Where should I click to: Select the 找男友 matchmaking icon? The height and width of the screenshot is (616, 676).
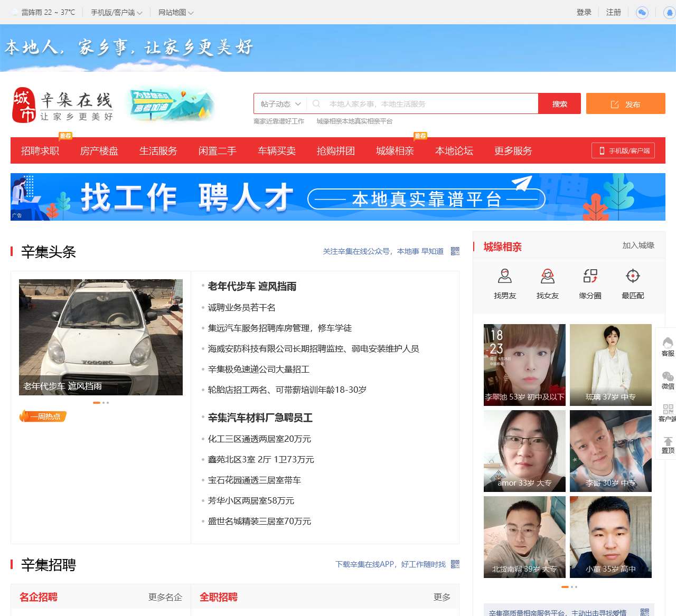(505, 283)
